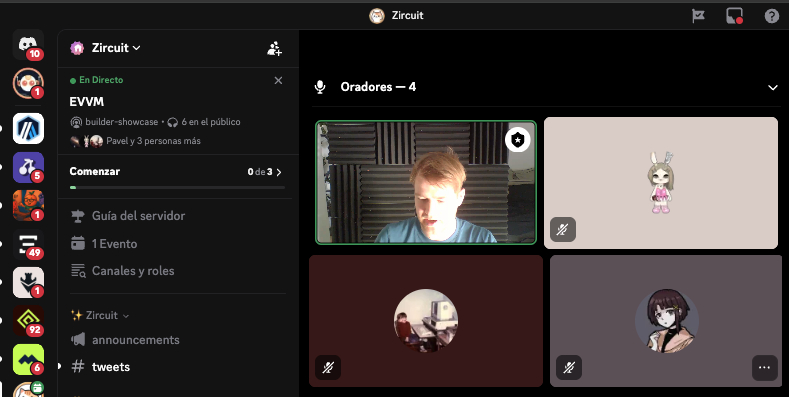Screen dimensions: 789x397
Task: Select the anime girl avatar speaker tile
Action: [667, 321]
